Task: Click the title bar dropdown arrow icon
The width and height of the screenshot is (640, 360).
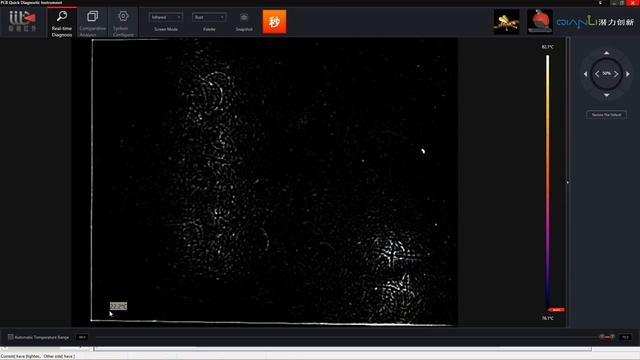Action: click(x=600, y=3)
